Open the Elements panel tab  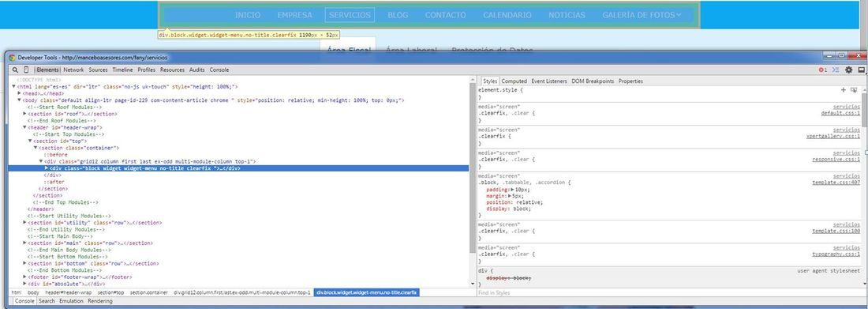pos(47,70)
